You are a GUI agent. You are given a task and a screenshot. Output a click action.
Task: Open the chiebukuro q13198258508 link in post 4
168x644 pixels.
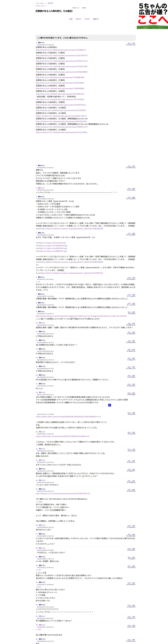pyautogui.click(x=71, y=229)
